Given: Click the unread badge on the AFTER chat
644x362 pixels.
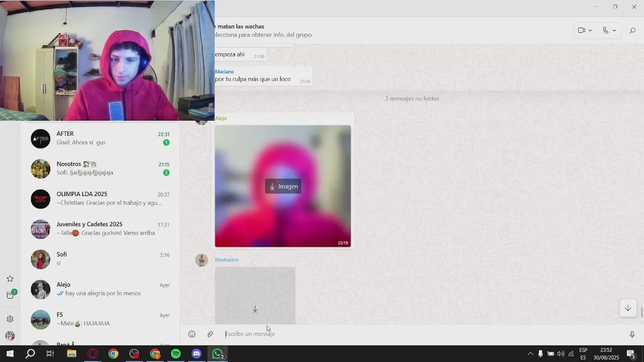Looking at the screenshot, I should tap(166, 143).
